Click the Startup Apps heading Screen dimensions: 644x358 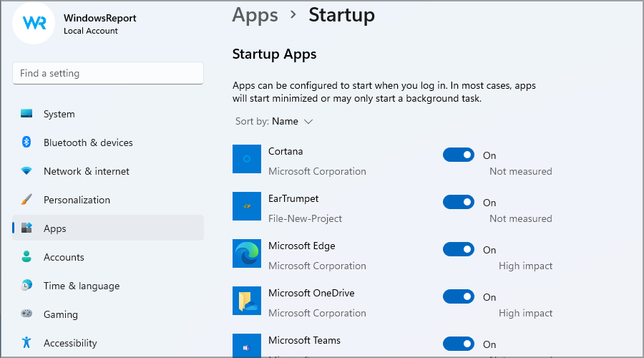274,54
